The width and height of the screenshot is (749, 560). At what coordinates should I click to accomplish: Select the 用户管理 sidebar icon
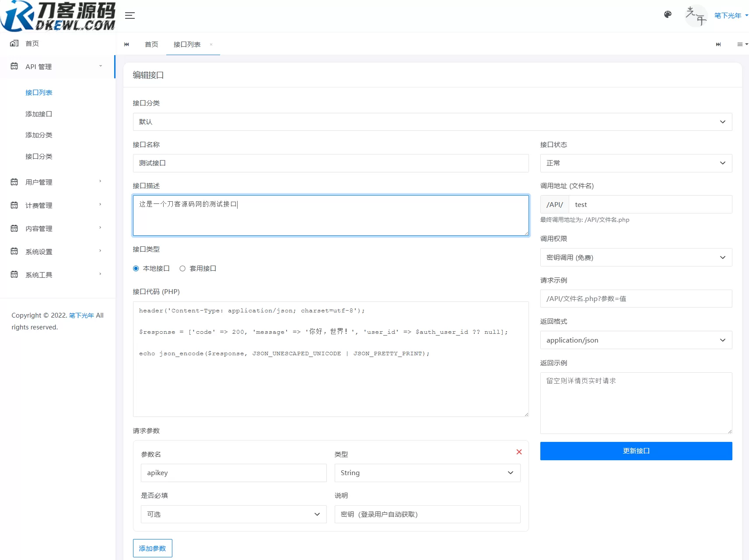pyautogui.click(x=14, y=182)
